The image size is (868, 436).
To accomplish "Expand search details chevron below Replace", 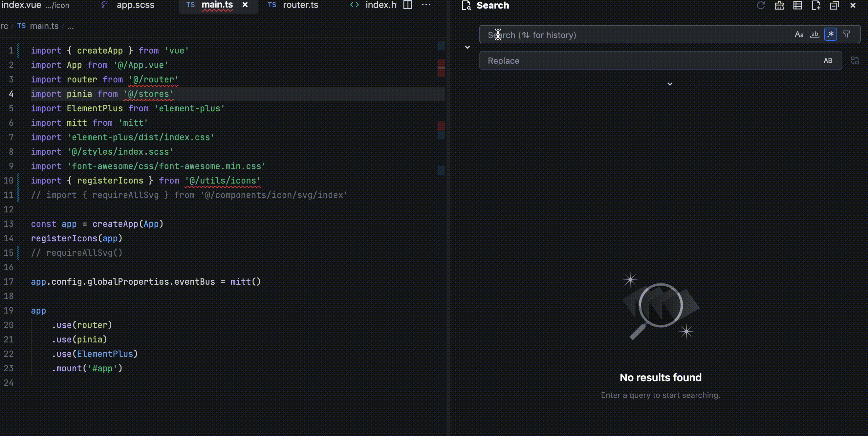I will click(x=669, y=84).
